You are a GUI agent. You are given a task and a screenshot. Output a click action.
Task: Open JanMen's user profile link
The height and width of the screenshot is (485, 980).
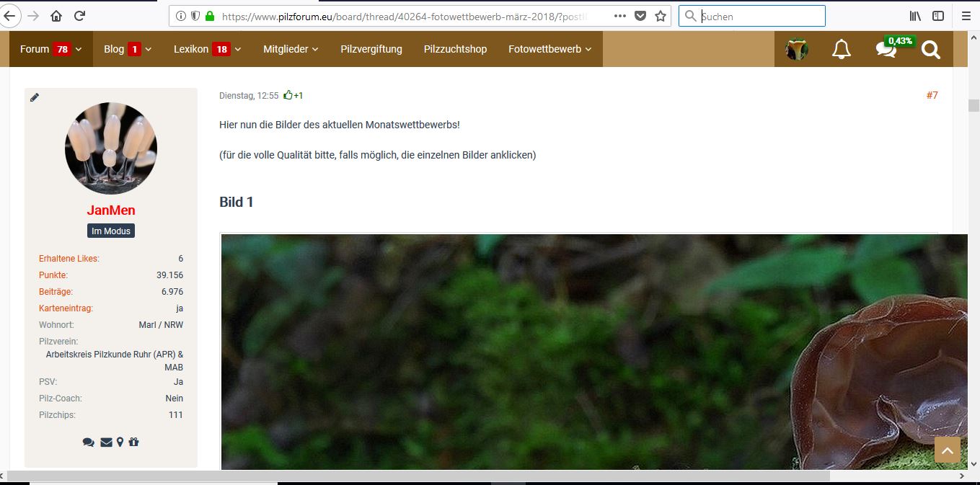click(x=111, y=210)
